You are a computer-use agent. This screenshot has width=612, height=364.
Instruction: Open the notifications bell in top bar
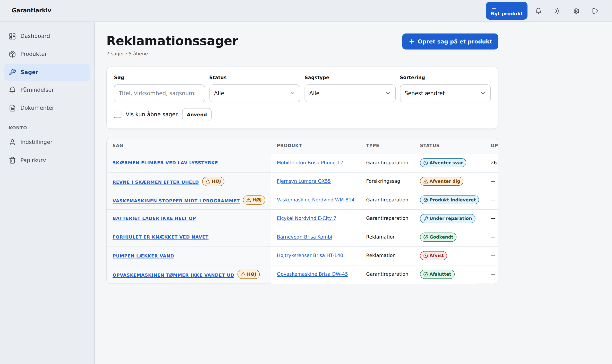point(538,11)
